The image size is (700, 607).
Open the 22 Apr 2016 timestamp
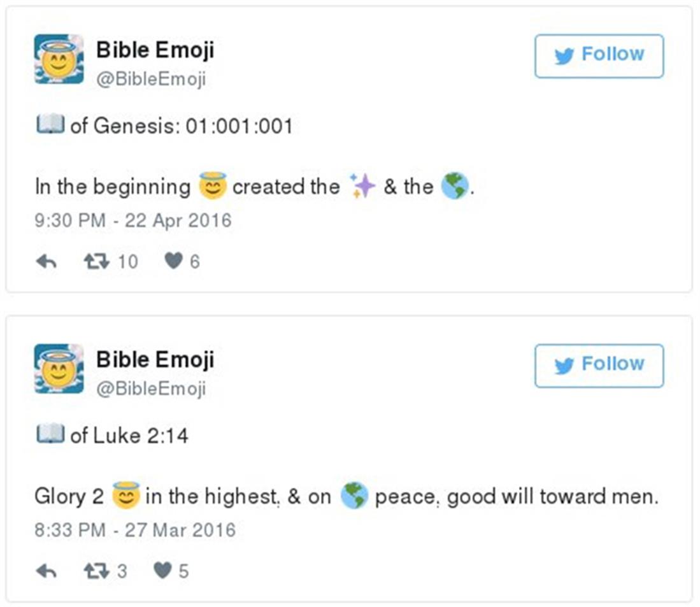pyautogui.click(x=132, y=220)
